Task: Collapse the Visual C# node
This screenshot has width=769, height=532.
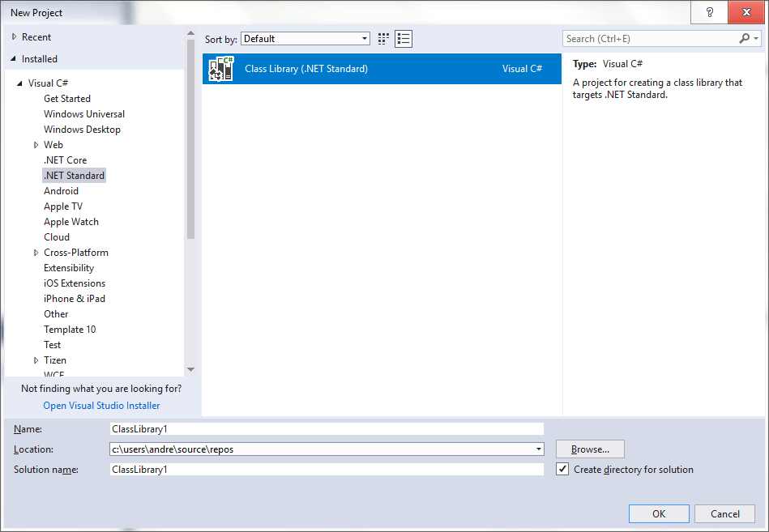Action: click(19, 83)
